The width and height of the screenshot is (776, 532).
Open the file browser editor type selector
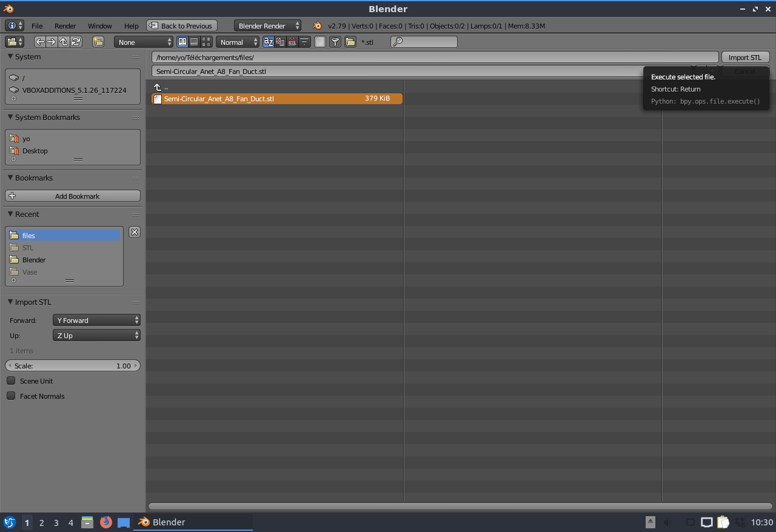click(15, 42)
